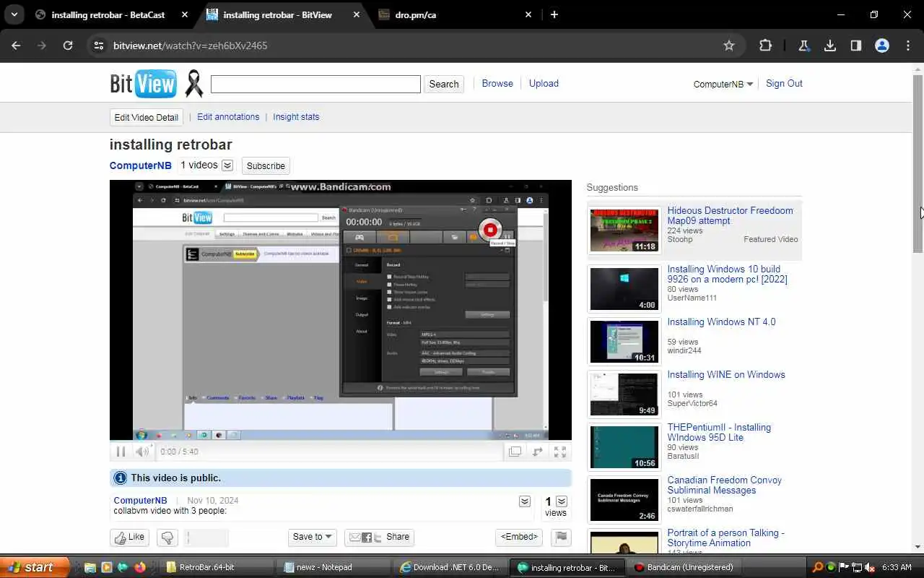The height and width of the screenshot is (578, 924).
Task: Click the Search button
Action: pyautogui.click(x=443, y=84)
